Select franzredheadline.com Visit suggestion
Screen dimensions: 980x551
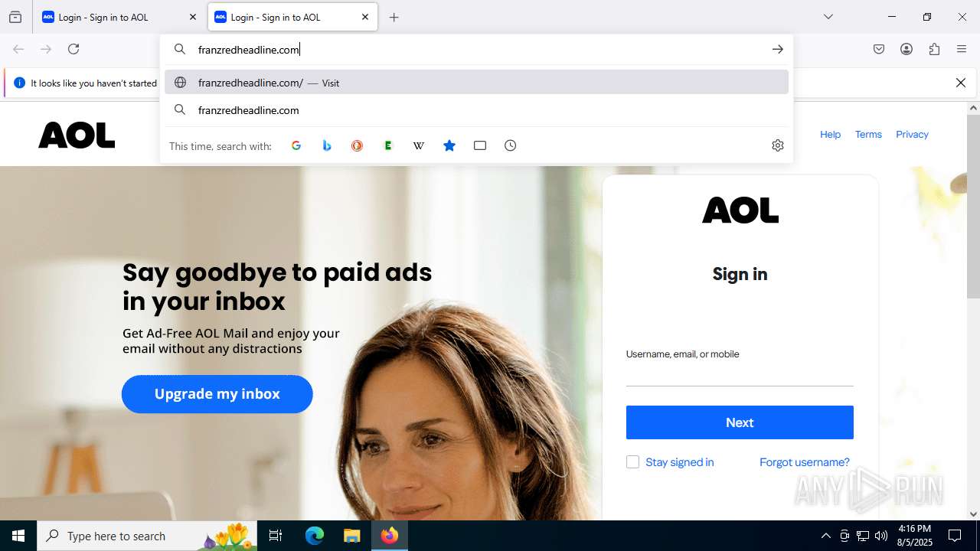click(x=476, y=83)
